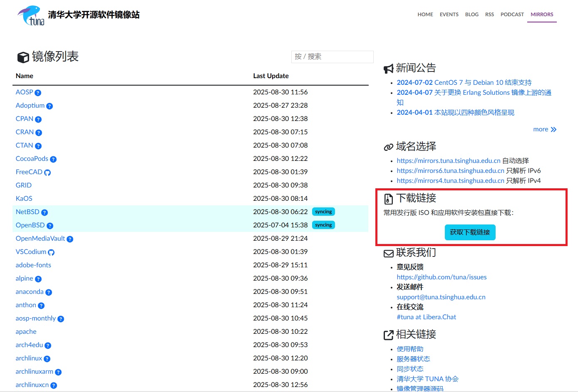Click the mirrors4 IPv4 domain link

pos(450,181)
